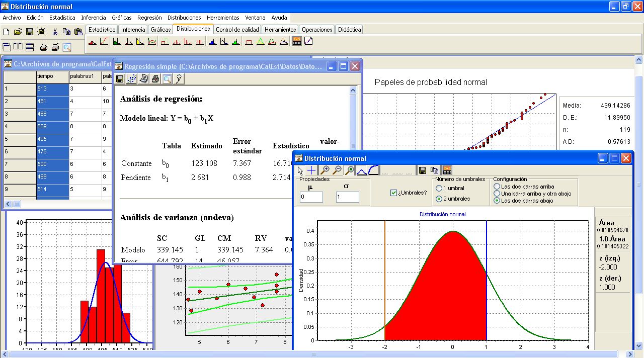Switch to the Inferencia toolbar tab
The width and height of the screenshot is (644, 358).
coord(133,30)
